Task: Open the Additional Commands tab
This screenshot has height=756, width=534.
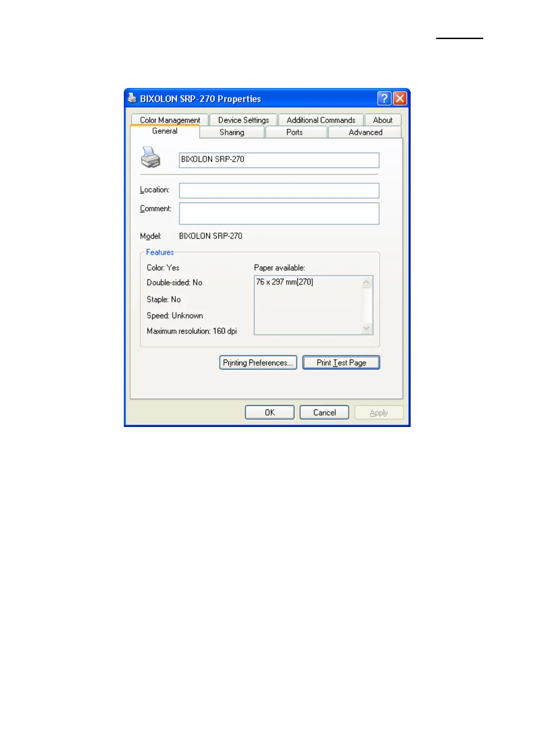Action: [321, 120]
